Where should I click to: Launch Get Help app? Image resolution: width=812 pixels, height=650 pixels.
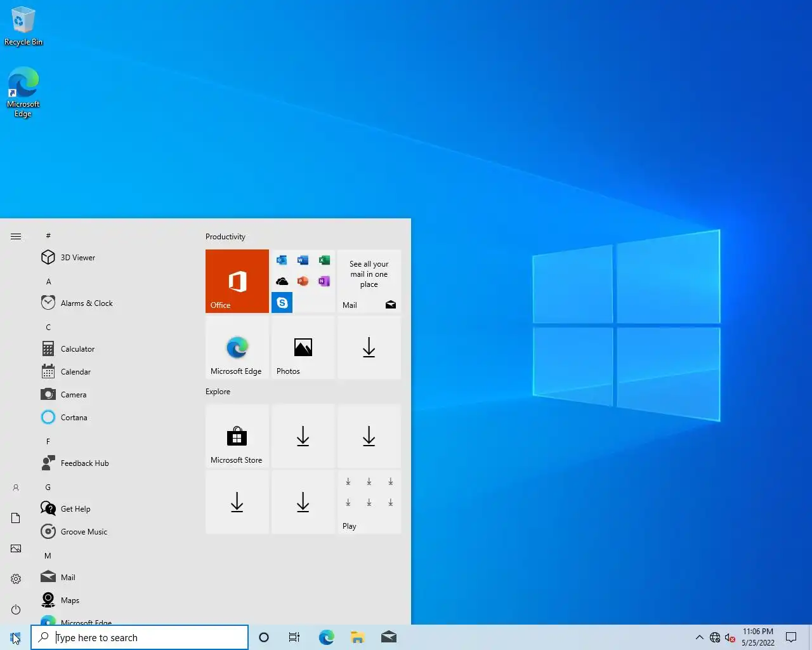[x=114, y=509]
